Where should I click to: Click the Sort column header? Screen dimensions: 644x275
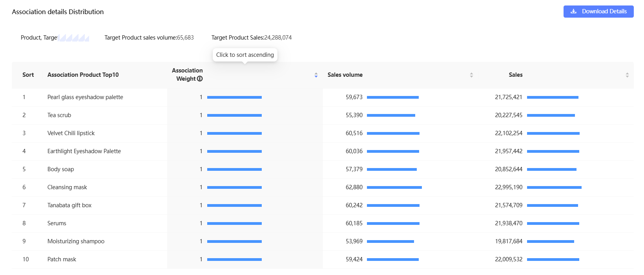(x=28, y=75)
